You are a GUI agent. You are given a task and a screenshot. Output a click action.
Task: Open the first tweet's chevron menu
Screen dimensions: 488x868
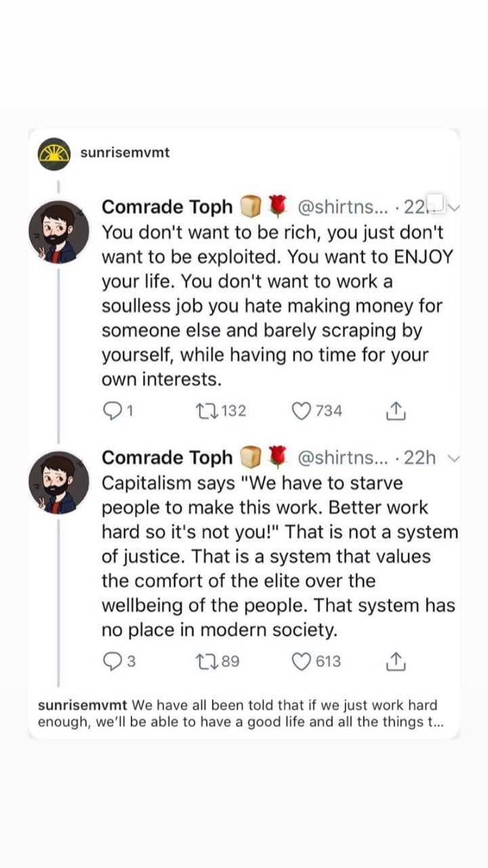pyautogui.click(x=453, y=208)
